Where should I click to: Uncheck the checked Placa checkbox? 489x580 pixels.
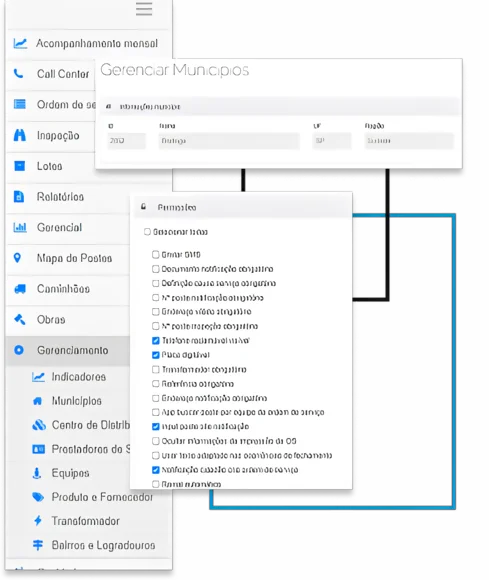click(x=156, y=355)
